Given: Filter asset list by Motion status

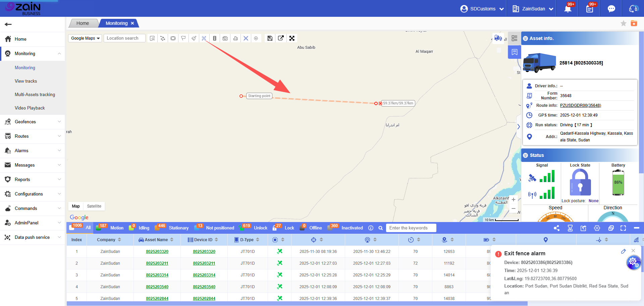Looking at the screenshot, I should pos(117,228).
